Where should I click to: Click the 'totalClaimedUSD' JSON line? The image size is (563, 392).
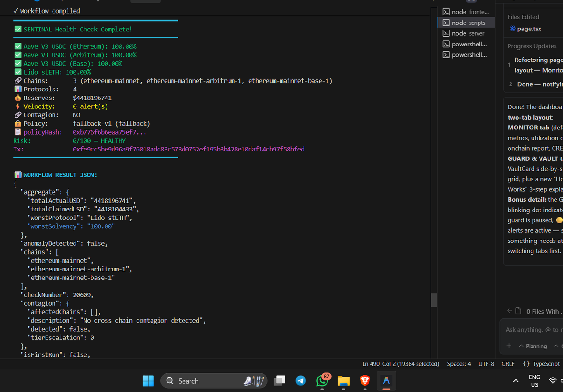tap(84, 209)
